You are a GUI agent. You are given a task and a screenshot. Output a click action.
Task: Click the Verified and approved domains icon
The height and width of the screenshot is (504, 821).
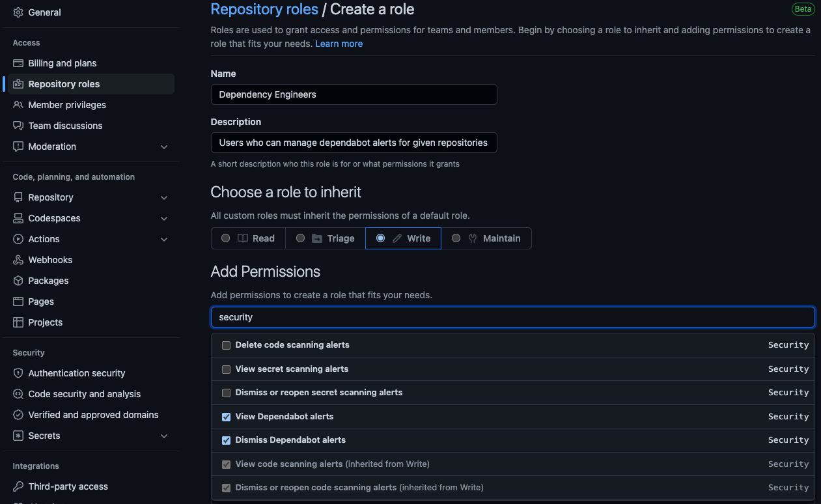click(18, 415)
